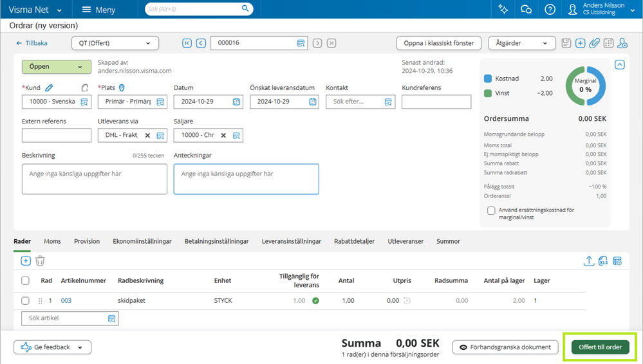This screenshot has width=643, height=364.
Task: Click the save order disk icon
Action: point(566,43)
